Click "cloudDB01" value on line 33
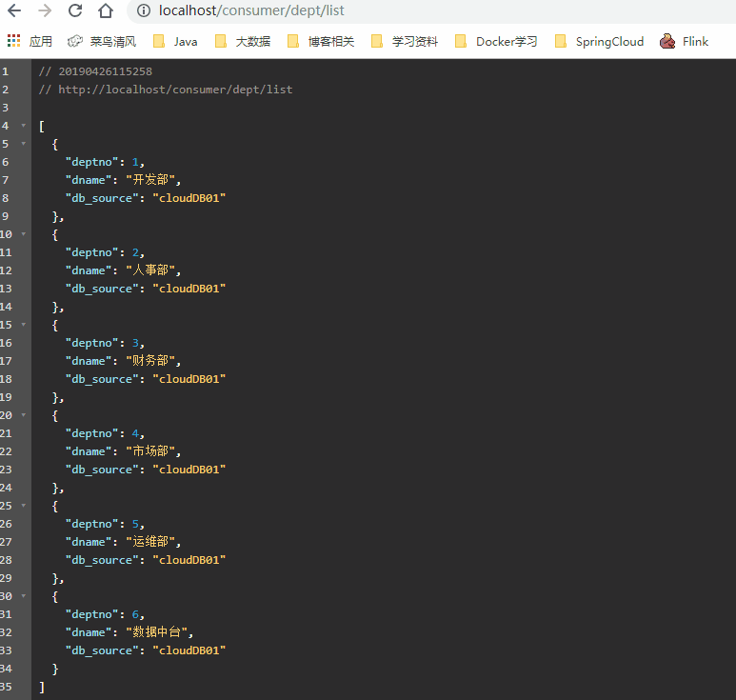The height and width of the screenshot is (700, 736). 189,650
